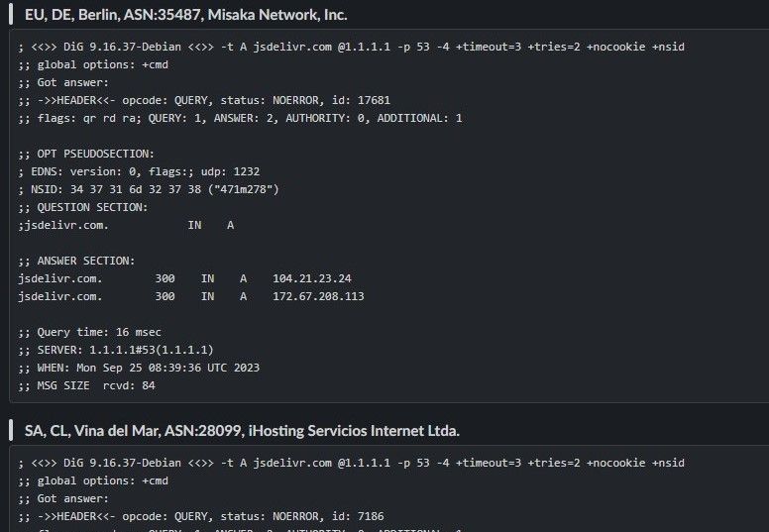769x532 pixels.
Task: Click the OPT PSEUDOSECTION line
Action: click(x=86, y=154)
